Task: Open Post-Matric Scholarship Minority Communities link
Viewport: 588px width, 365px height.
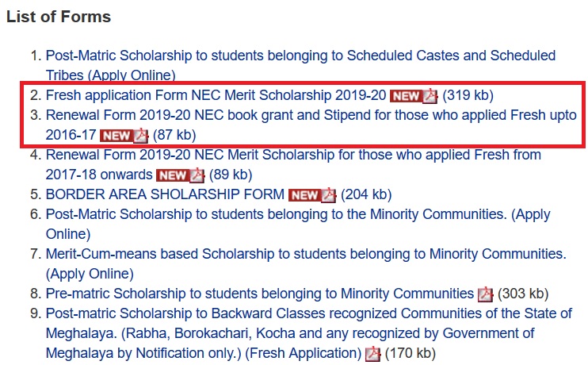Action: coord(298,214)
